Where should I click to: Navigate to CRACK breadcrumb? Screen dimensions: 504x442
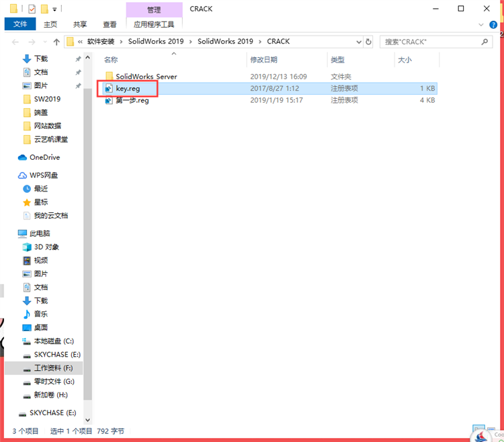278,42
